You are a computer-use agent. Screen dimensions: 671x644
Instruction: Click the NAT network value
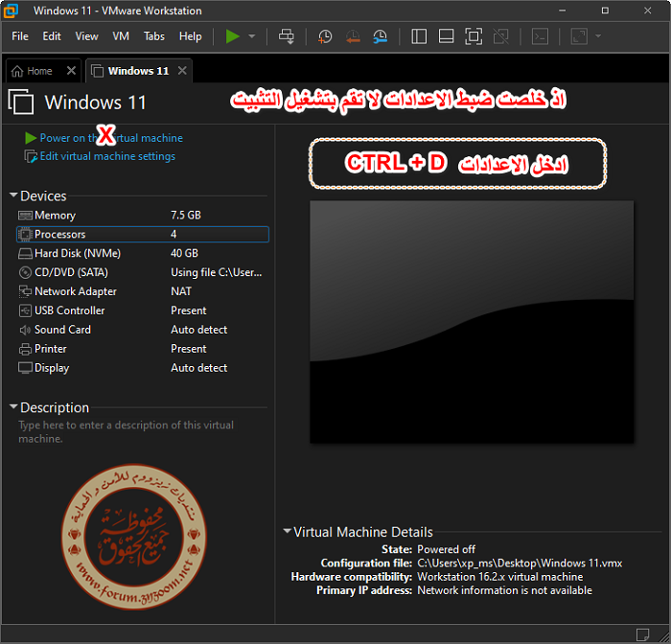click(181, 291)
